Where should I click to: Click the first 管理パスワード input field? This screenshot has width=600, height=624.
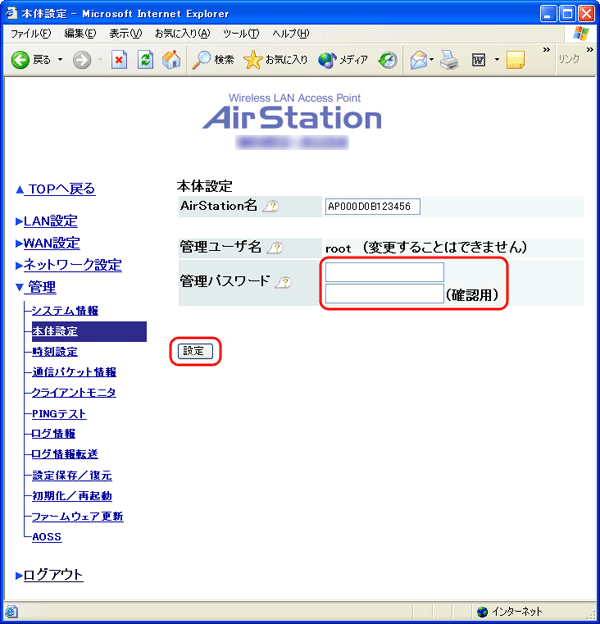pos(384,272)
